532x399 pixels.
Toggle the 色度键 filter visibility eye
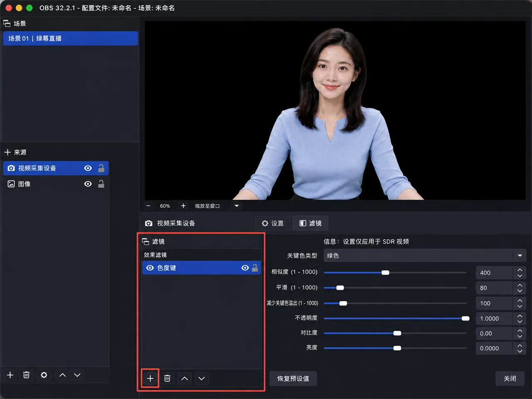tap(245, 268)
